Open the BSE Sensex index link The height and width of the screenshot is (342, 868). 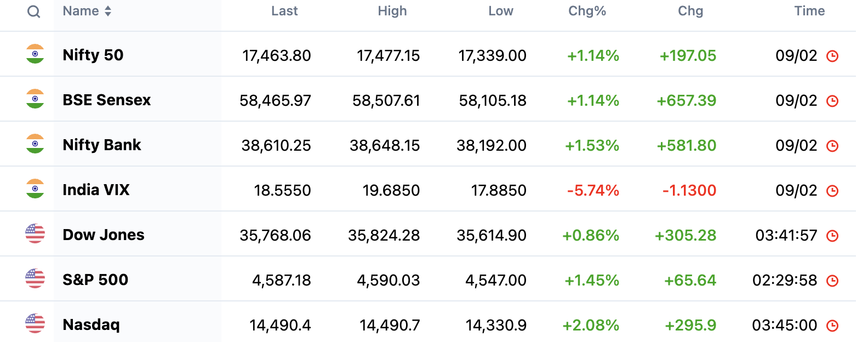[x=107, y=100]
